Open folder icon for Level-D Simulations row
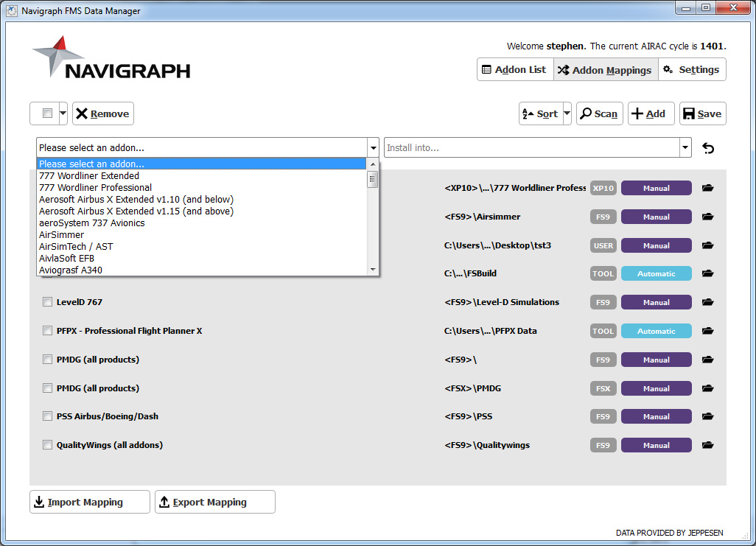The width and height of the screenshot is (756, 546). point(708,303)
